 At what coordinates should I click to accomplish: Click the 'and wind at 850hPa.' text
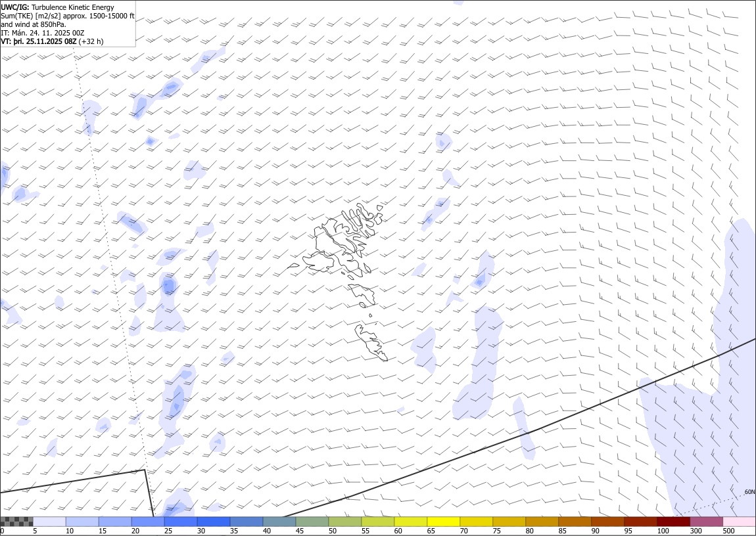[x=34, y=24]
